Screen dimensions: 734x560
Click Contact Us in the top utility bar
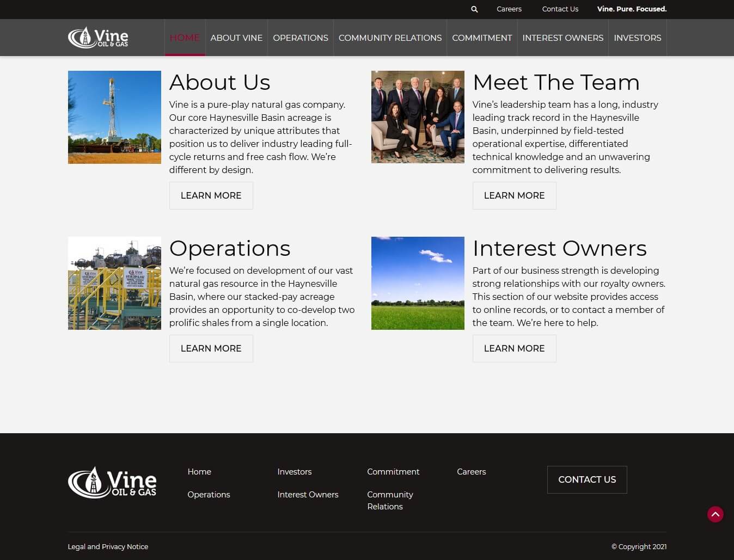(560, 9)
